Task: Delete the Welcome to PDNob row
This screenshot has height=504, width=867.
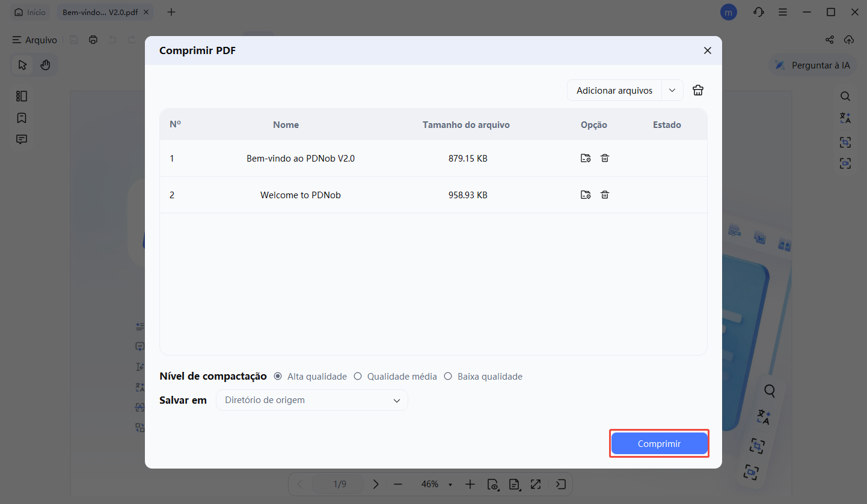Action: point(605,195)
